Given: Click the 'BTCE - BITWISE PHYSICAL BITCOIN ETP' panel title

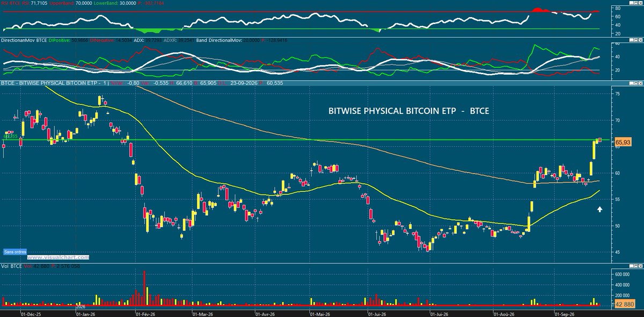Looking at the screenshot, I should [50, 83].
